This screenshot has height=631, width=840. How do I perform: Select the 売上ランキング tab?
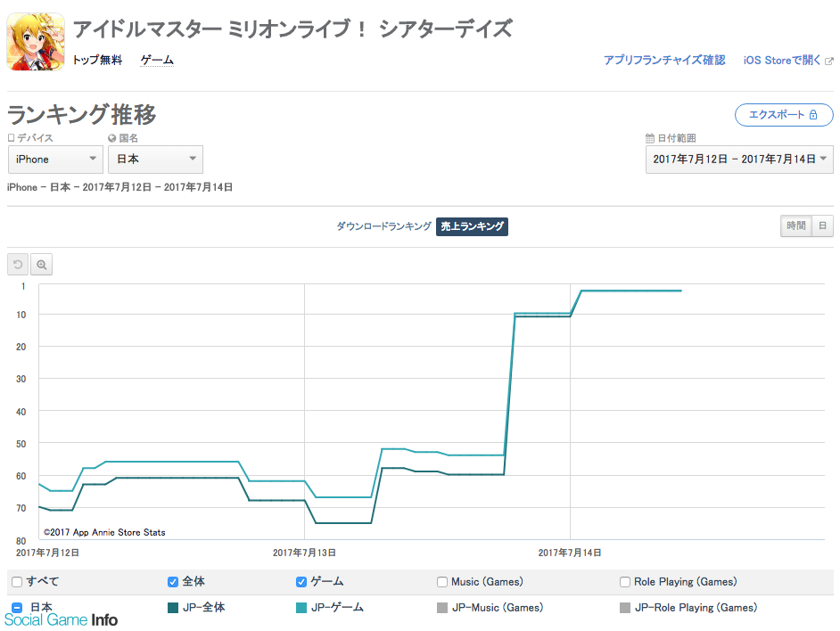tap(472, 226)
